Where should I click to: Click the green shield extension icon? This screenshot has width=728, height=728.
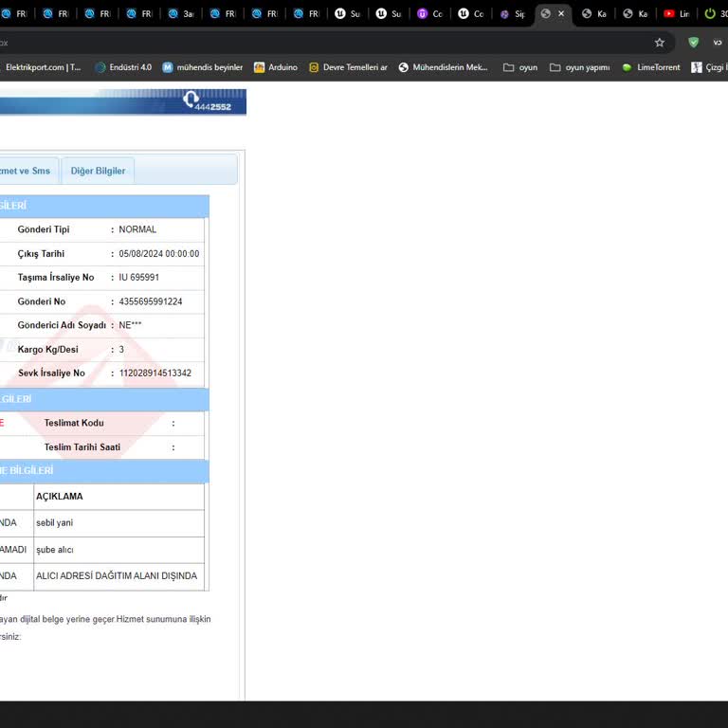tap(693, 42)
